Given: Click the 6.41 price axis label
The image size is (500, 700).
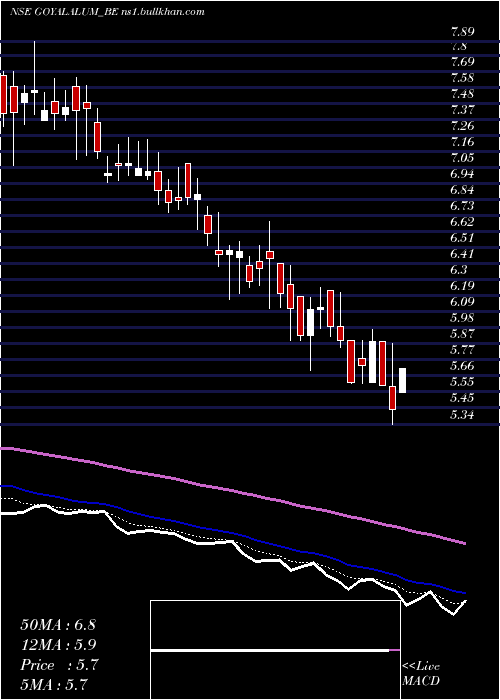Looking at the screenshot, I should click(x=462, y=254).
